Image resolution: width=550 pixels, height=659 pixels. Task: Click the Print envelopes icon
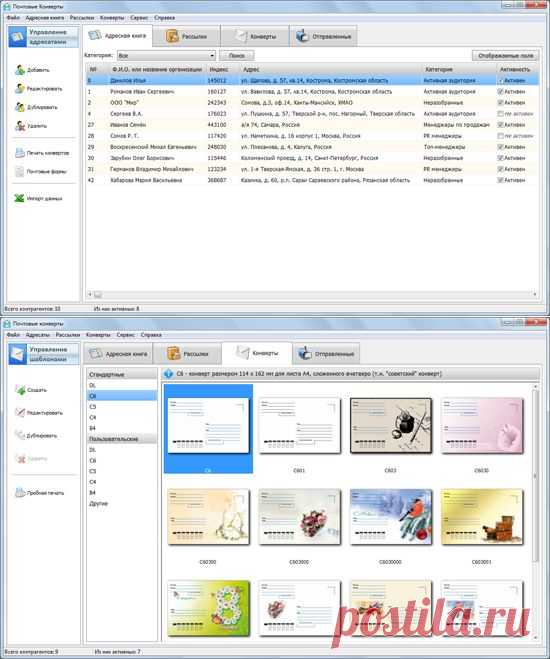pyautogui.click(x=20, y=153)
